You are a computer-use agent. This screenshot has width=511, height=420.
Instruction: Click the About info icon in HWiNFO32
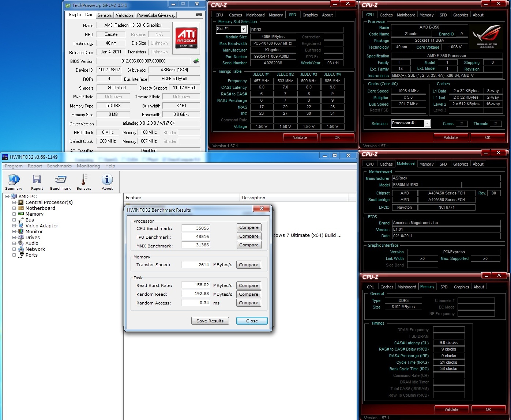107,182
